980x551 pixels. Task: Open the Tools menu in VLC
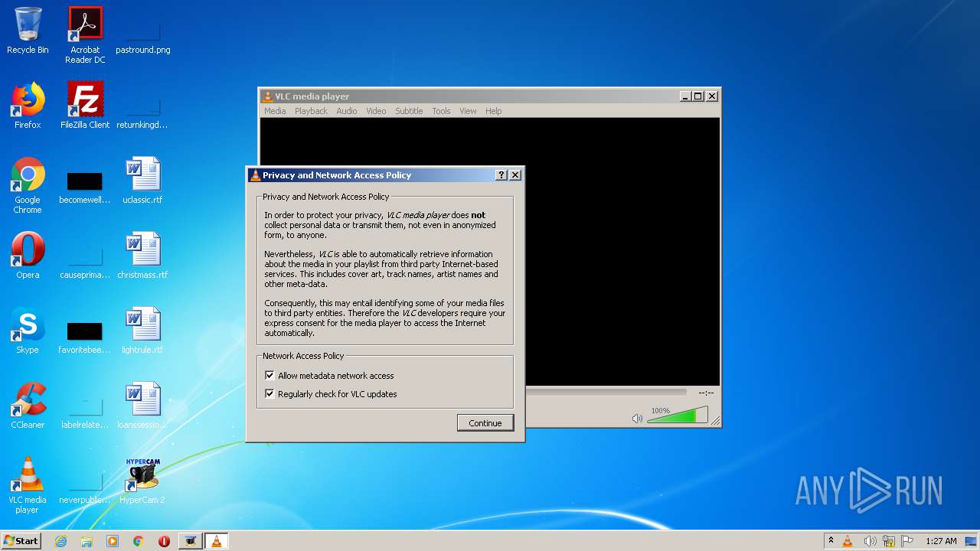(x=441, y=111)
